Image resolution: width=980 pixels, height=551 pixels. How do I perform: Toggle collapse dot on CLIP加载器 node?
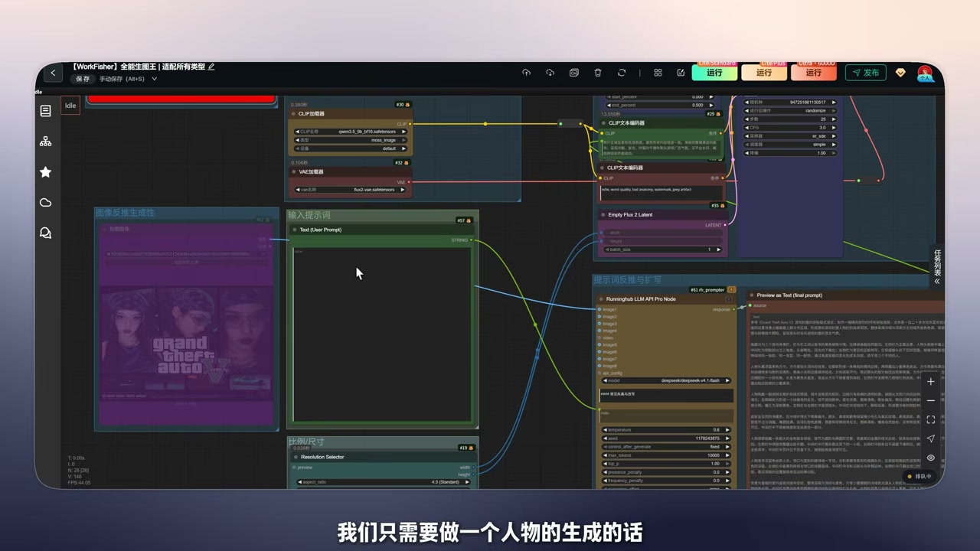tap(294, 114)
